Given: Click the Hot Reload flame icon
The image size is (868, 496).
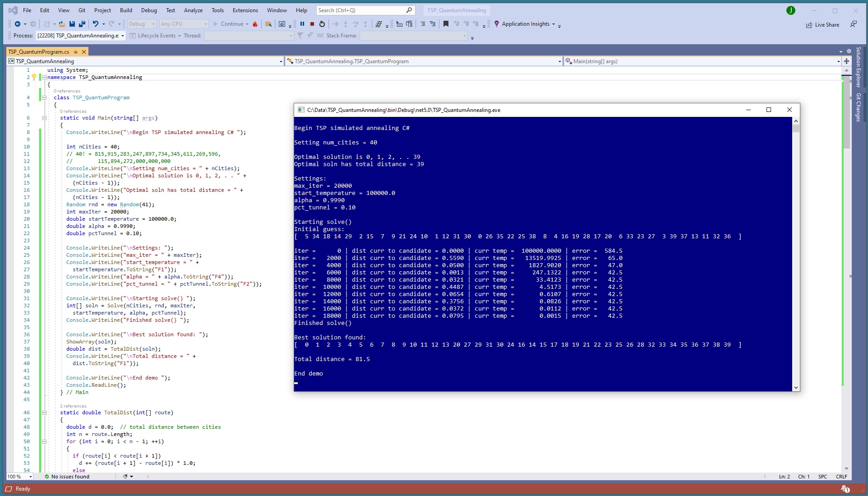Looking at the screenshot, I should pos(255,24).
